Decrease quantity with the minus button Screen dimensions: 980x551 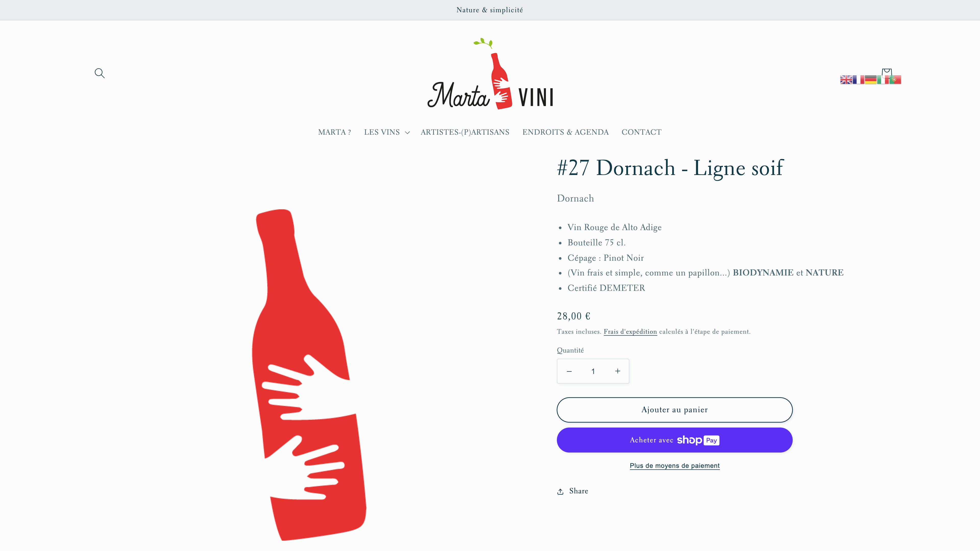[569, 371]
